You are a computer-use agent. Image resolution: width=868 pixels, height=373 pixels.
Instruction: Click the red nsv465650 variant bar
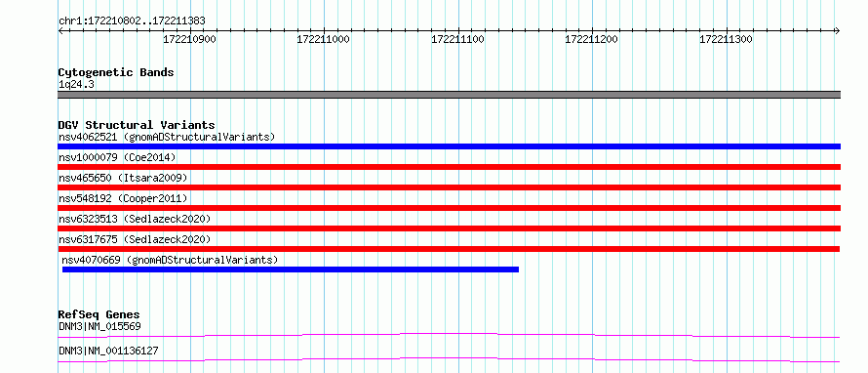pos(449,187)
